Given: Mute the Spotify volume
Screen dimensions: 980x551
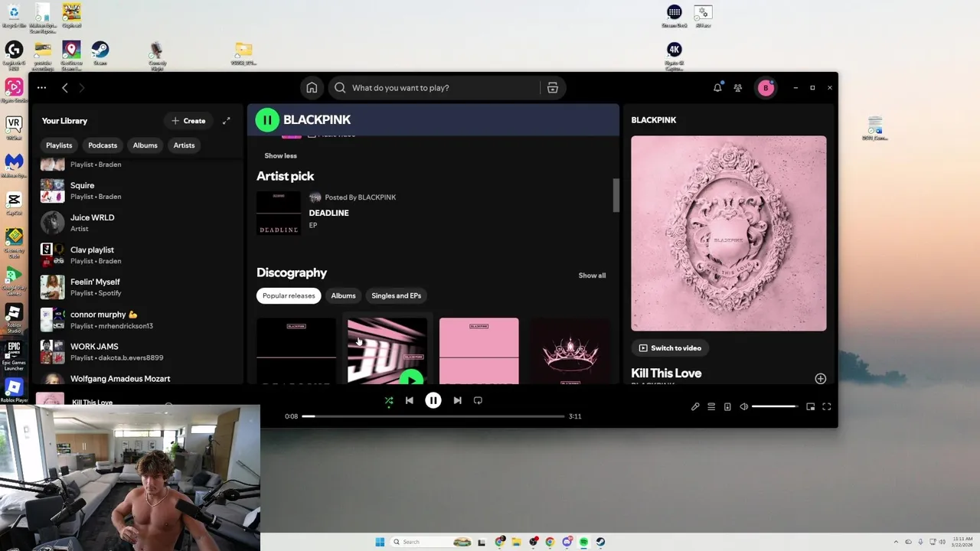Looking at the screenshot, I should (x=743, y=407).
